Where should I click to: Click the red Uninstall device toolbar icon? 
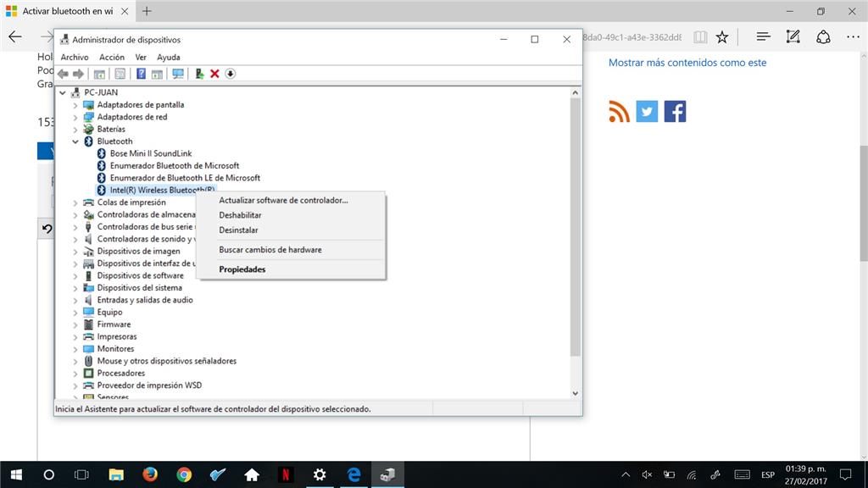(x=215, y=74)
